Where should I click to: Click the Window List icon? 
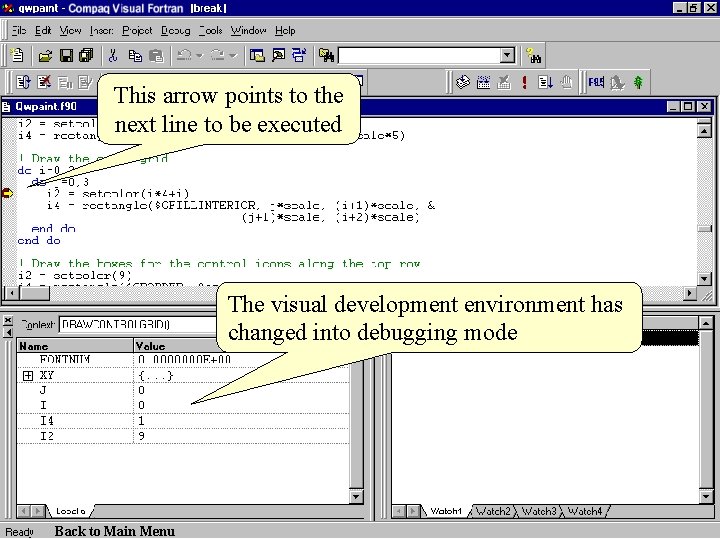coord(299,56)
